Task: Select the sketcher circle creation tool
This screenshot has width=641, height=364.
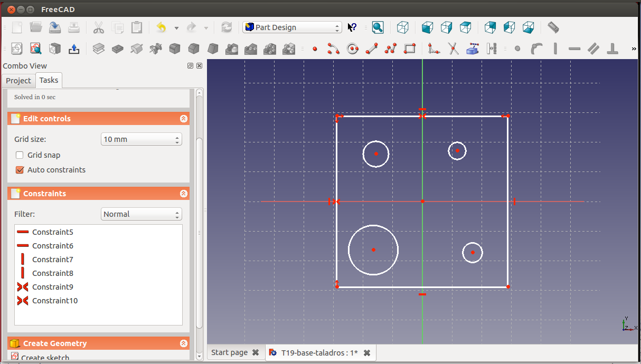Action: (x=353, y=49)
